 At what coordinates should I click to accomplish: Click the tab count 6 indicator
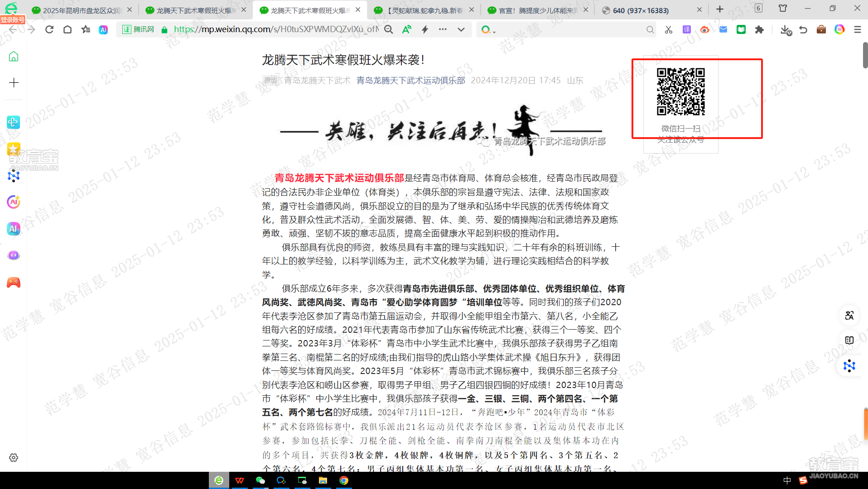coord(758,8)
